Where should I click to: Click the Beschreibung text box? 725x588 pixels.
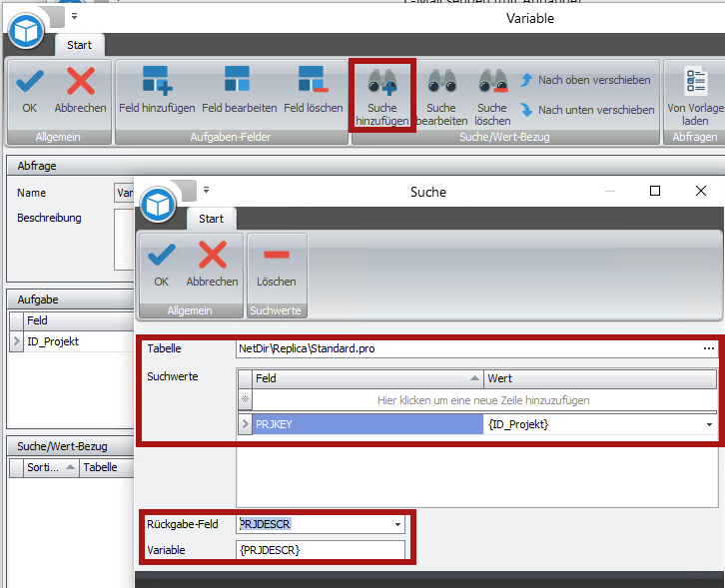pyautogui.click(x=124, y=240)
